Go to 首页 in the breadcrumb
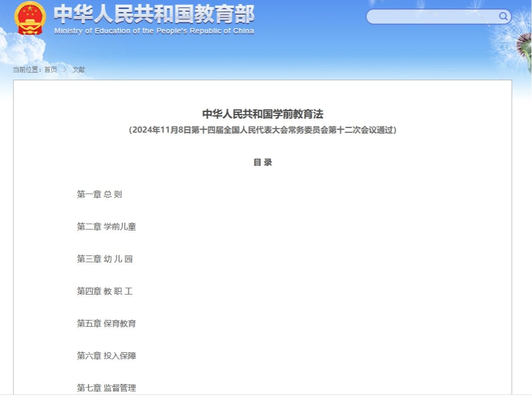This screenshot has height=398, width=532. click(51, 69)
